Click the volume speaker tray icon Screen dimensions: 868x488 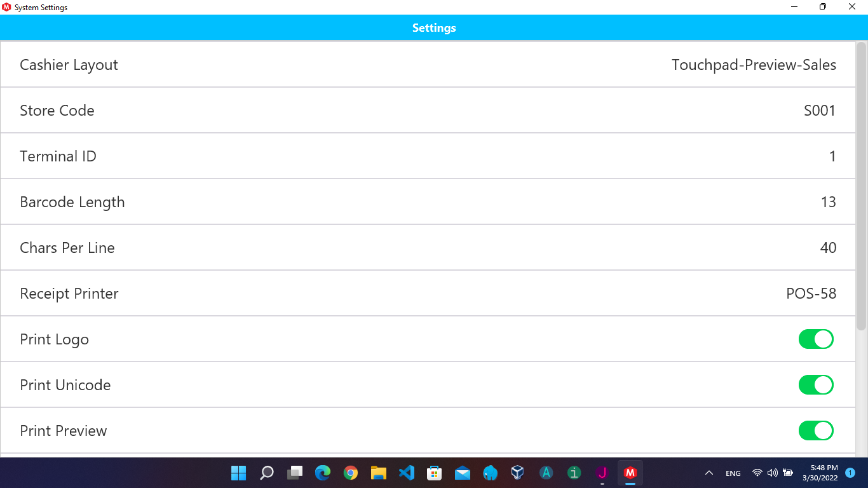pos(773,473)
